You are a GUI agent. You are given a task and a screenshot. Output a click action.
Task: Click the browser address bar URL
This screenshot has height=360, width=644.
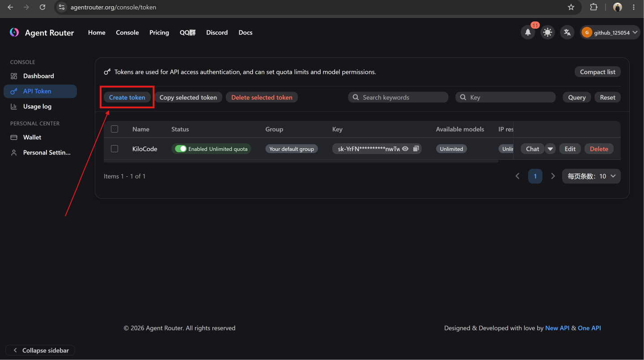point(113,7)
